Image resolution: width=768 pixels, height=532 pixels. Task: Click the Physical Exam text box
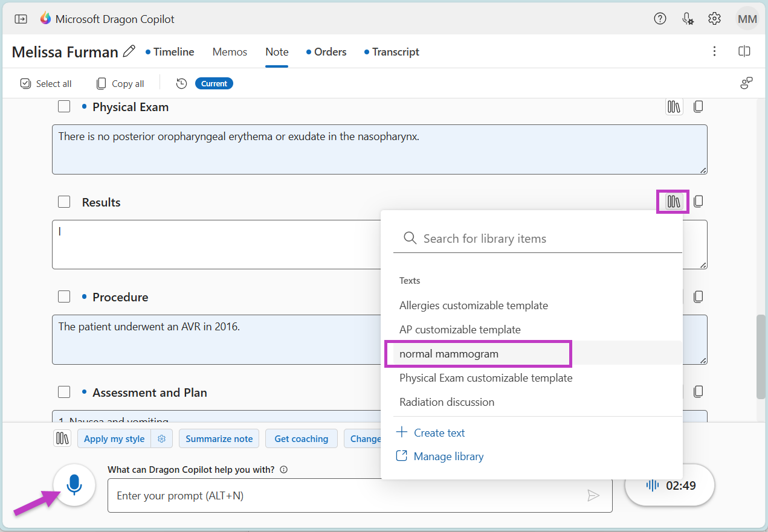coord(379,149)
